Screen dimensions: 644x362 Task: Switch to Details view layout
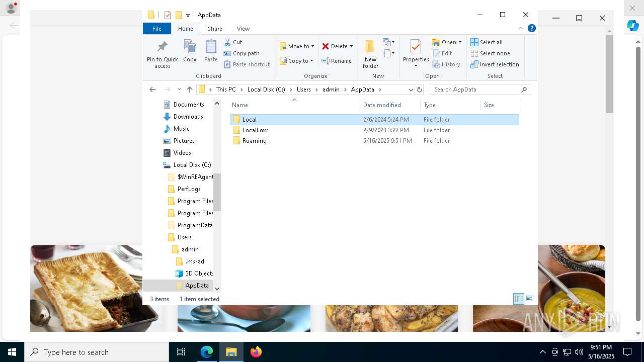pos(519,299)
